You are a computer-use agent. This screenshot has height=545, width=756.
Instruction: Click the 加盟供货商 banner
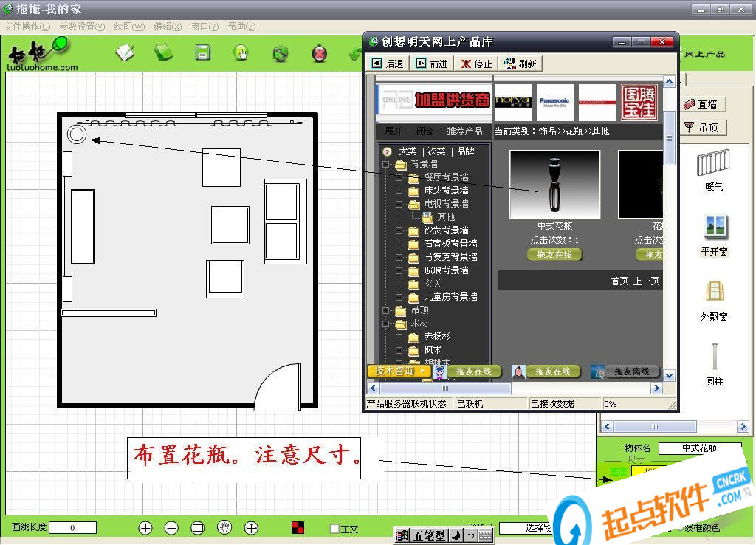click(434, 100)
